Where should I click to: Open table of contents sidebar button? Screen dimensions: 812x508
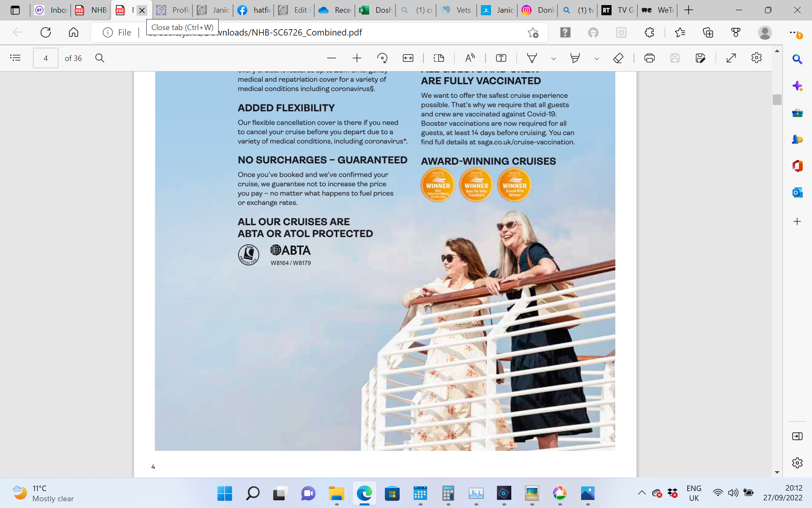click(x=15, y=58)
